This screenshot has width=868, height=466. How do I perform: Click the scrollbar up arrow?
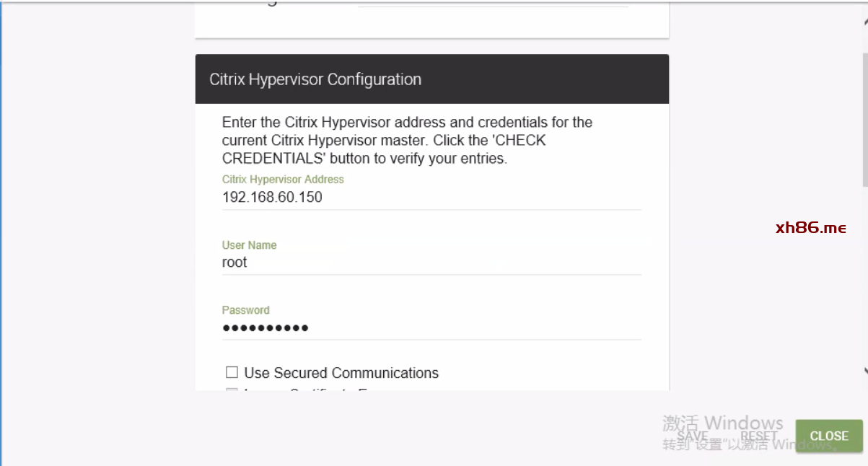[865, 22]
